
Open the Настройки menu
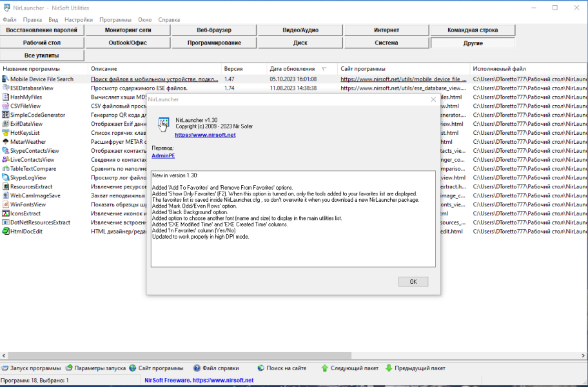tap(79, 19)
